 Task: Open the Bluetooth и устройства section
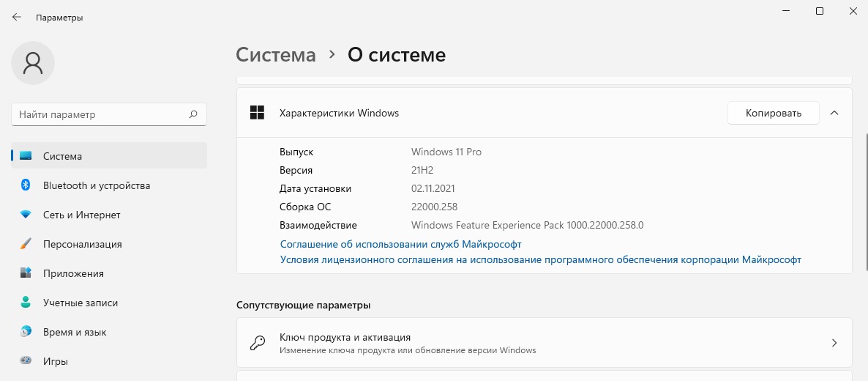[97, 185]
